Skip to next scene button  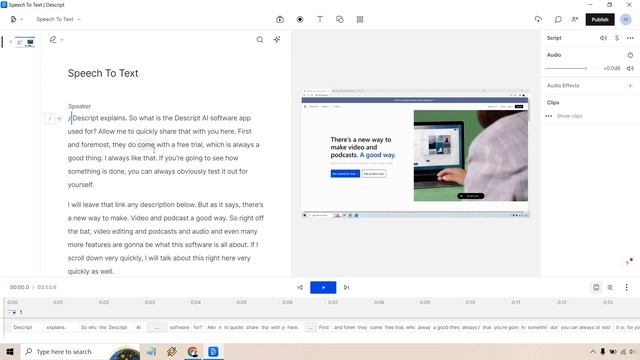346,287
